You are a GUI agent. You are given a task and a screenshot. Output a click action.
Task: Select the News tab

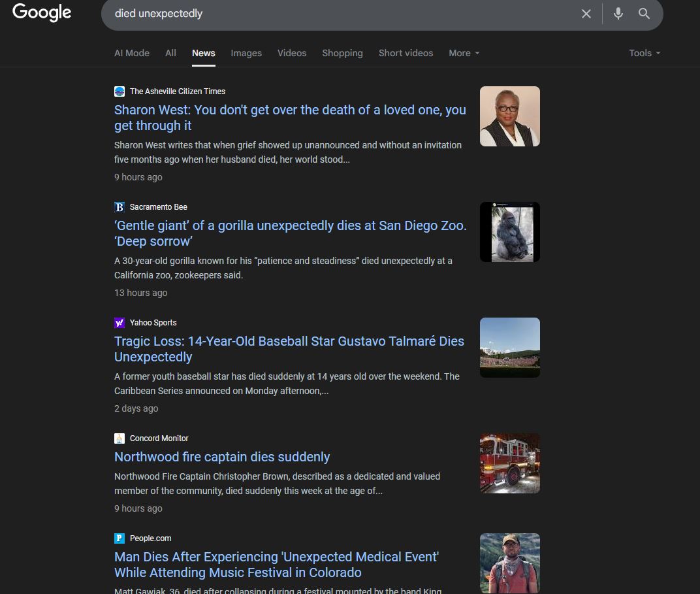(x=204, y=53)
